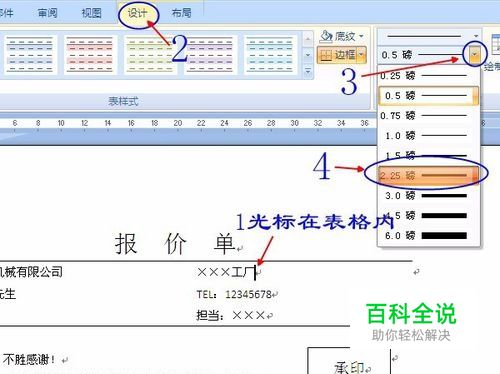Image resolution: width=500 pixels, height=374 pixels.
Task: Click the 报价单 title text
Action: [175, 244]
